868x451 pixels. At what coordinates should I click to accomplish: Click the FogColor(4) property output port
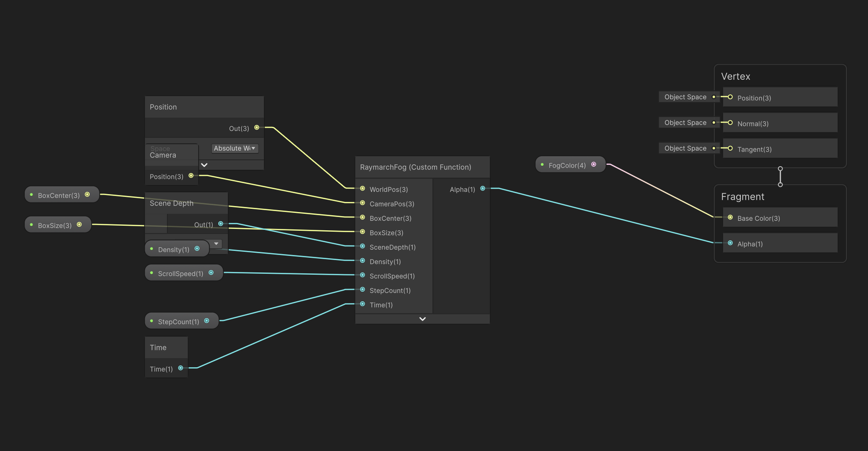pos(593,165)
